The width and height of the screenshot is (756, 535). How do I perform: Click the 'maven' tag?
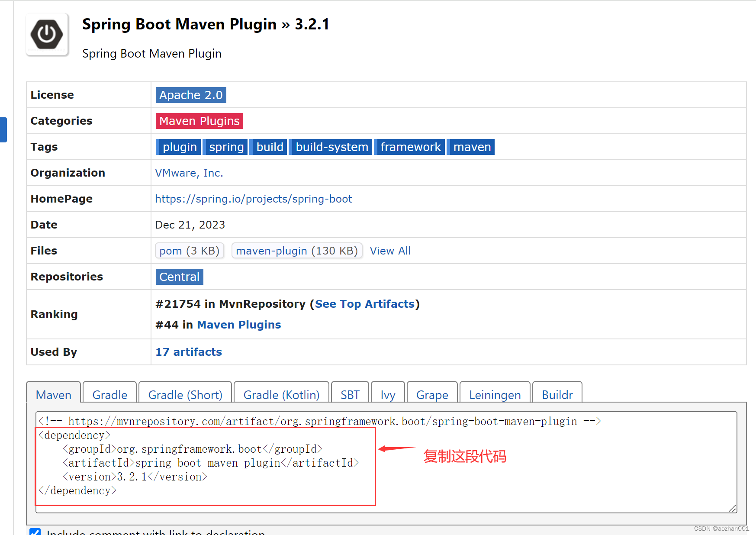coord(471,147)
